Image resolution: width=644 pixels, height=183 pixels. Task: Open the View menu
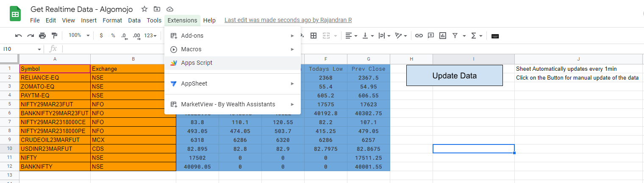[69, 20]
